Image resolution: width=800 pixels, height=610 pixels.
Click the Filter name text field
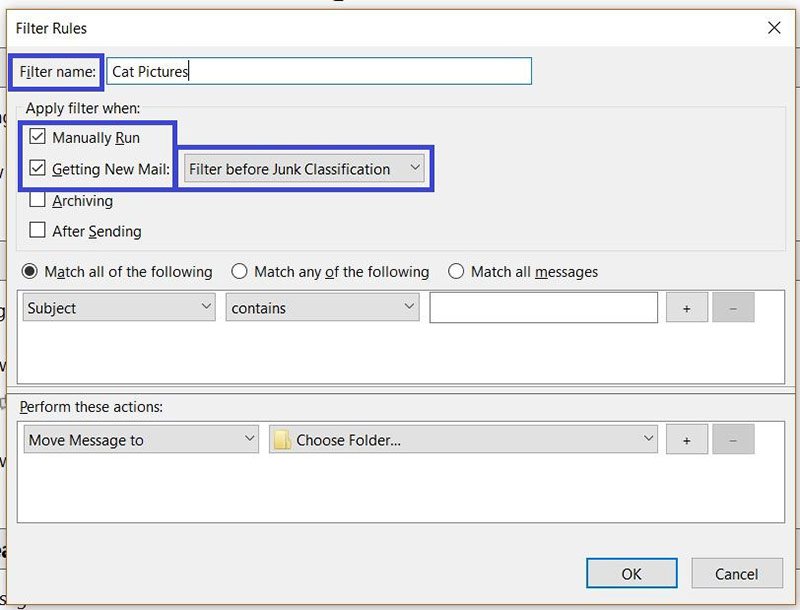click(x=319, y=71)
